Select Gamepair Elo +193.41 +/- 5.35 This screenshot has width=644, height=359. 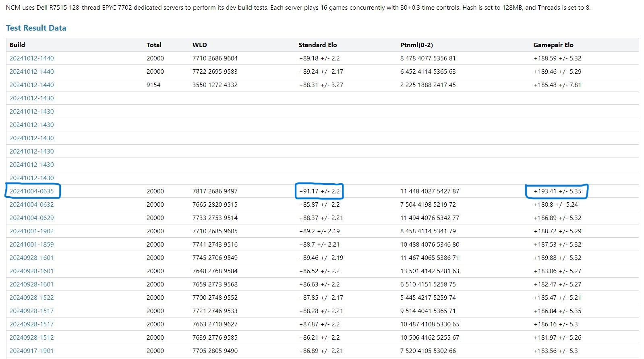coord(557,191)
